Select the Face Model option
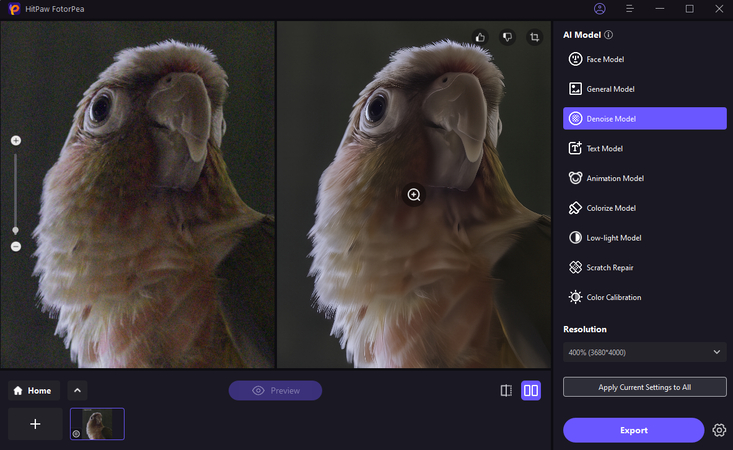 (644, 60)
